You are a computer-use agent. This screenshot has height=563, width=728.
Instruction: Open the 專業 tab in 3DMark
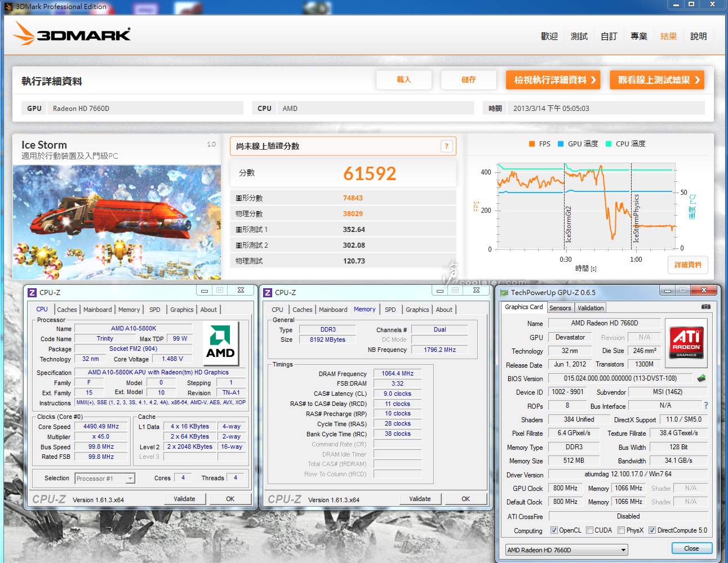[x=638, y=36]
